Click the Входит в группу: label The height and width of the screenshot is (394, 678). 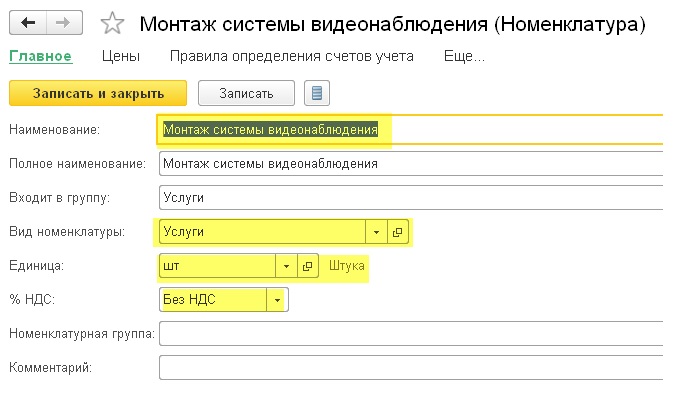click(x=60, y=198)
